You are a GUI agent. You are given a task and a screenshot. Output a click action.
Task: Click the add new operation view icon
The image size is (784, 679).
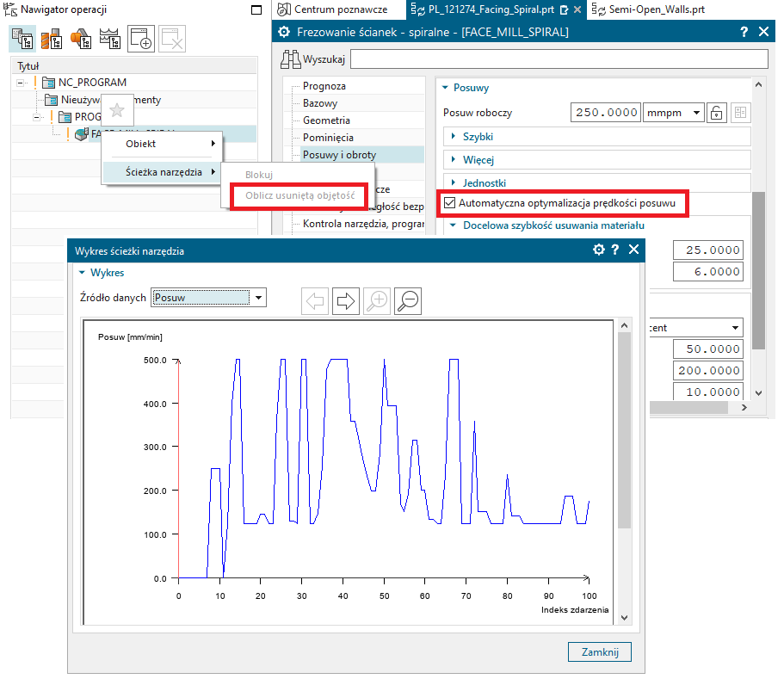[141, 39]
